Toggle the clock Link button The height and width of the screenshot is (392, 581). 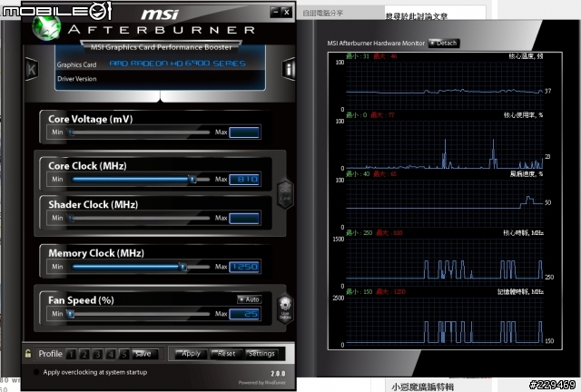(x=285, y=194)
